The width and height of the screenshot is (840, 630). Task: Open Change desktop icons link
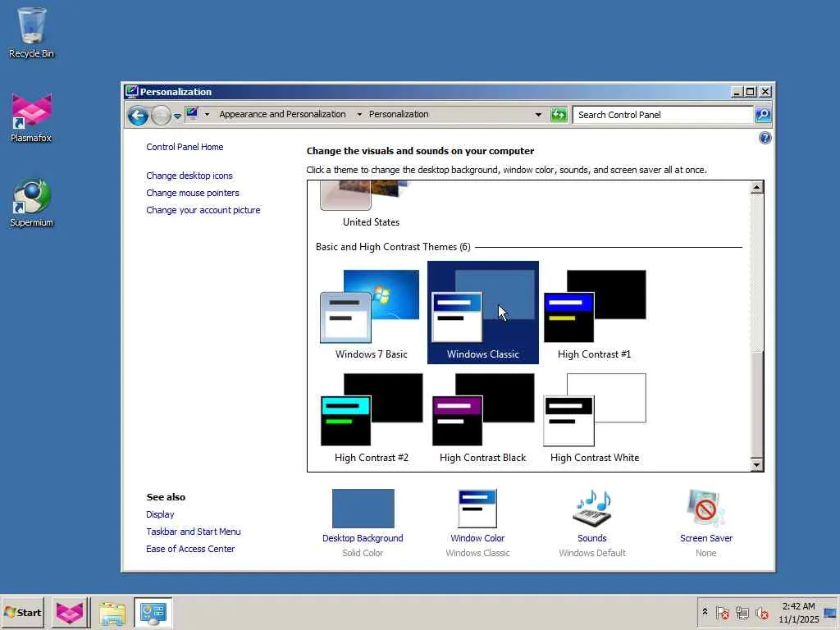pyautogui.click(x=189, y=176)
